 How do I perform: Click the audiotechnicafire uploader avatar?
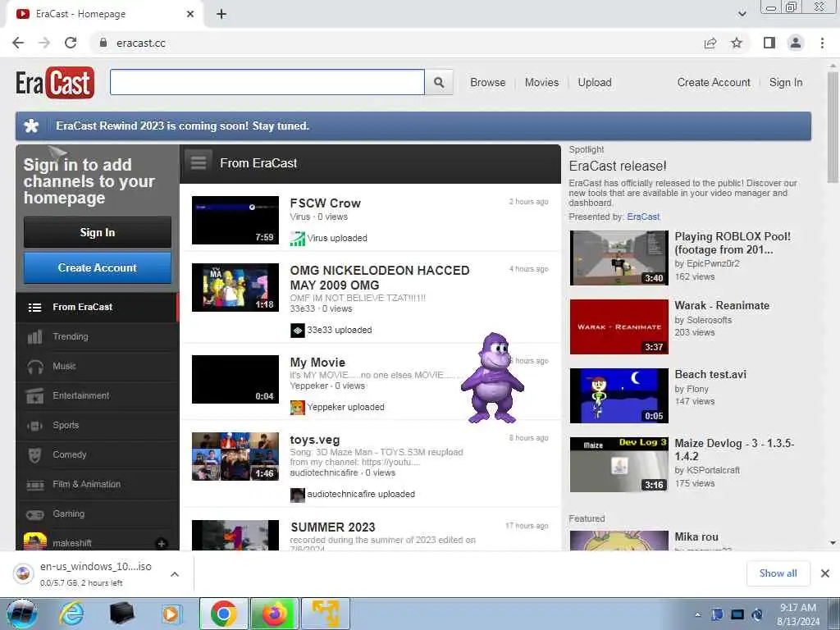pos(297,495)
